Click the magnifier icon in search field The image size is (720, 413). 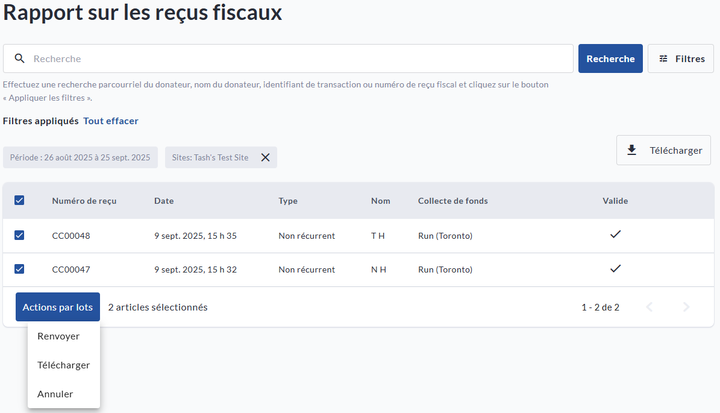(18, 59)
